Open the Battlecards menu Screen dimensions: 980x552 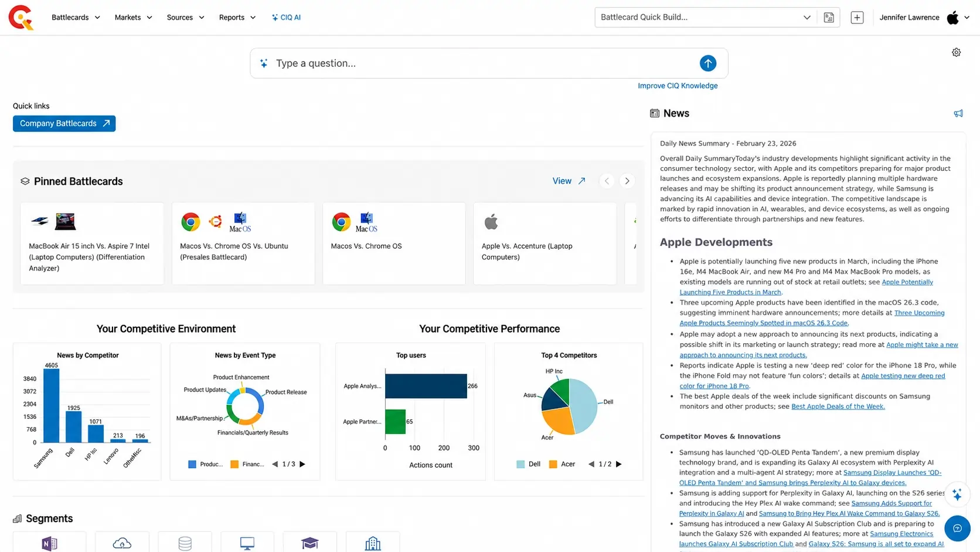point(76,18)
